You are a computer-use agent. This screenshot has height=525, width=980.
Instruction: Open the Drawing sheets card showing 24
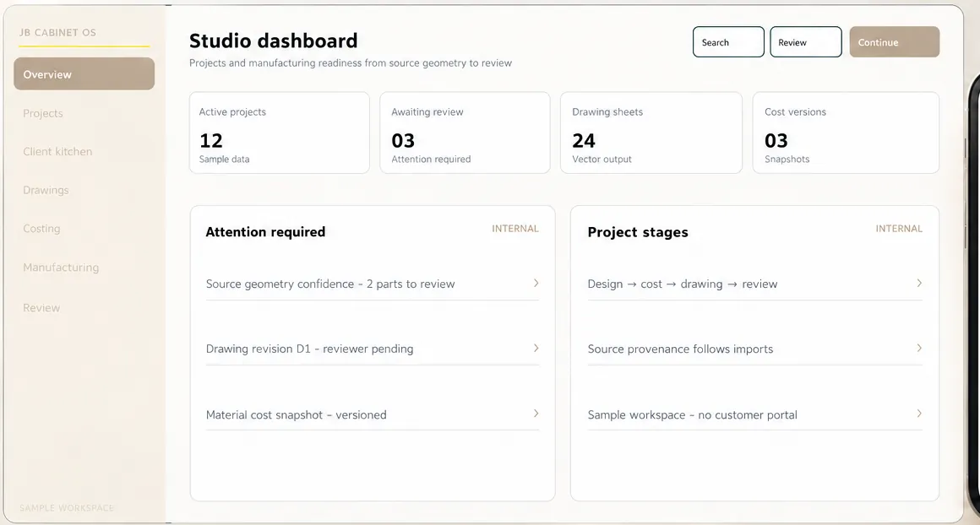[651, 133]
